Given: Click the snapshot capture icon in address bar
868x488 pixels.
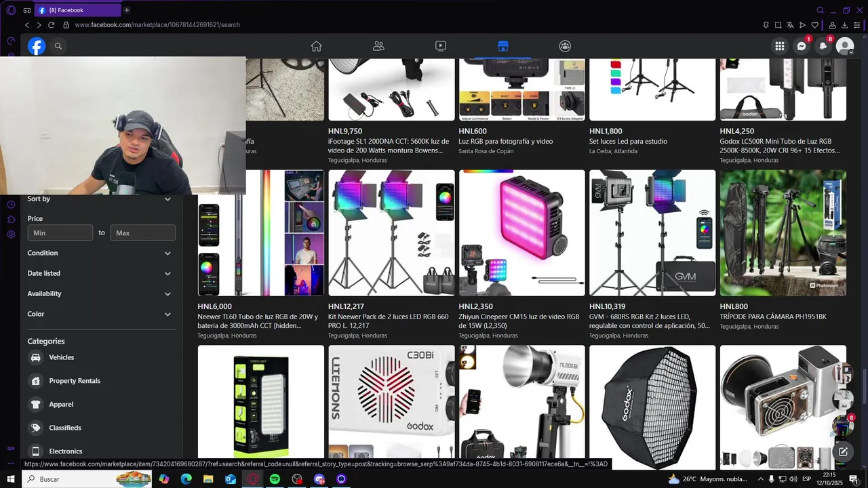Looking at the screenshot, I should tap(778, 25).
